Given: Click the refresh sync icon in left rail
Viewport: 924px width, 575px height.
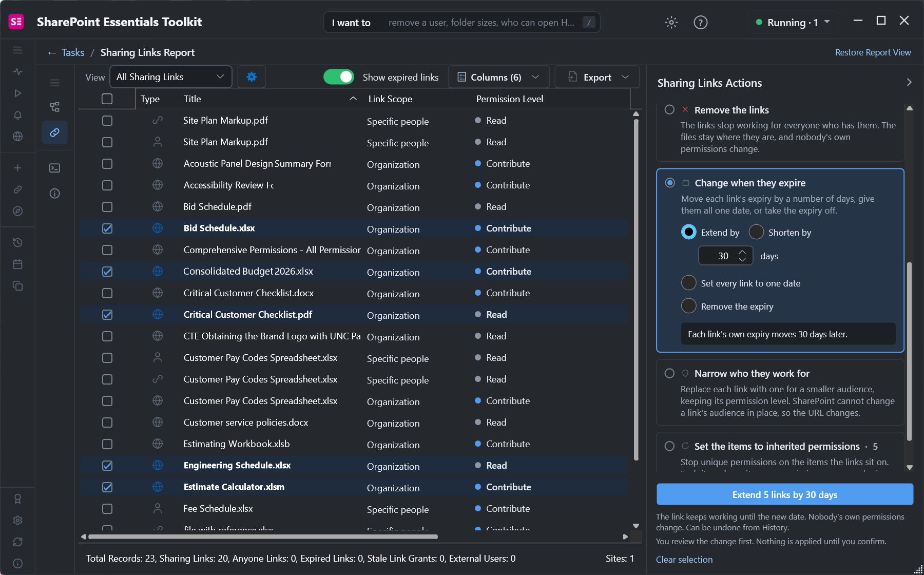Looking at the screenshot, I should pyautogui.click(x=17, y=542).
